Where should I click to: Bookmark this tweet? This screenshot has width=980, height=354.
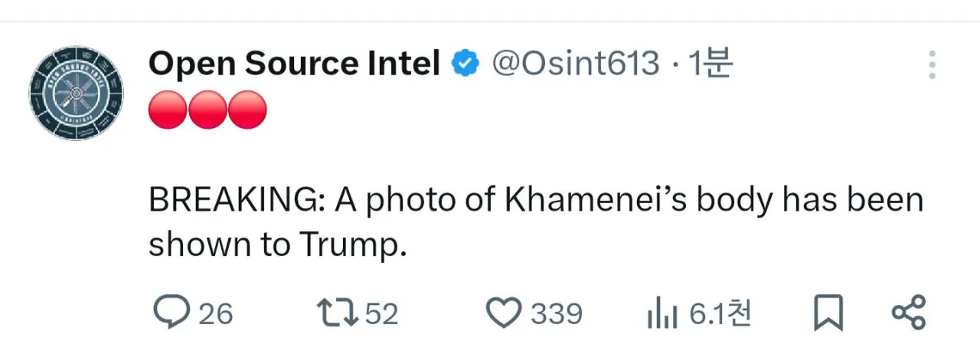(x=828, y=313)
